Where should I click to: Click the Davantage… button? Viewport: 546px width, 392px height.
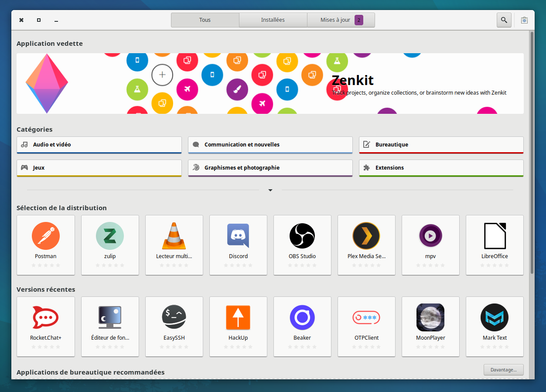pyautogui.click(x=503, y=370)
